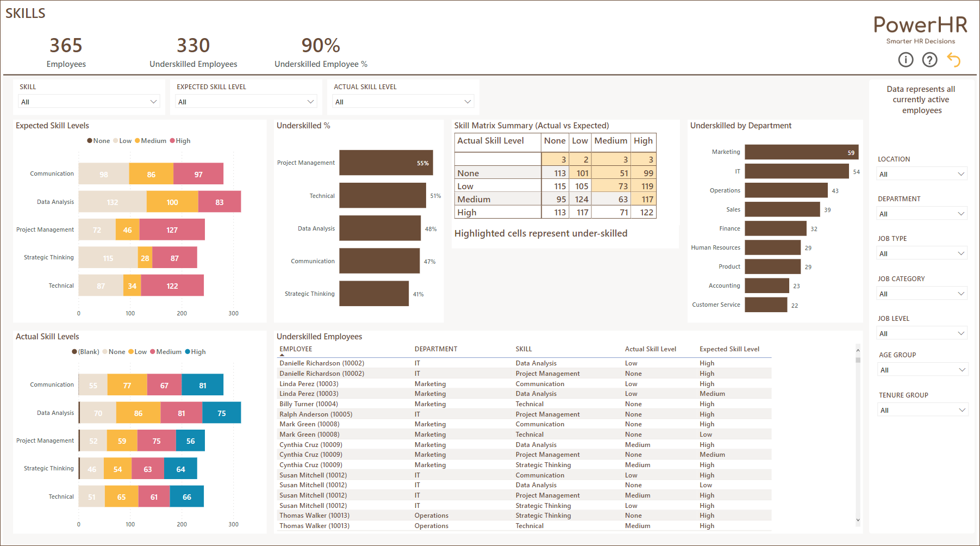Toggle the Medium legend in Expected Skill Levels
Image resolution: width=980 pixels, height=546 pixels.
[x=152, y=140]
